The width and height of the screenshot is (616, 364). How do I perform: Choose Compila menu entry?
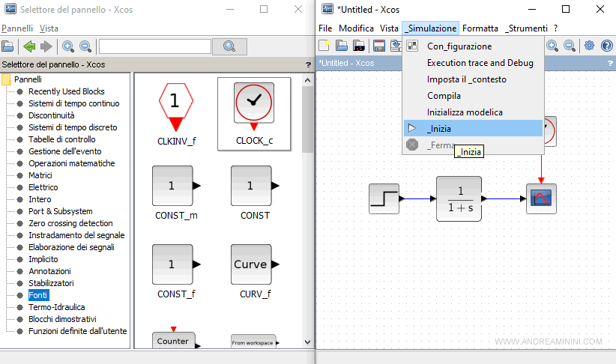473,96
